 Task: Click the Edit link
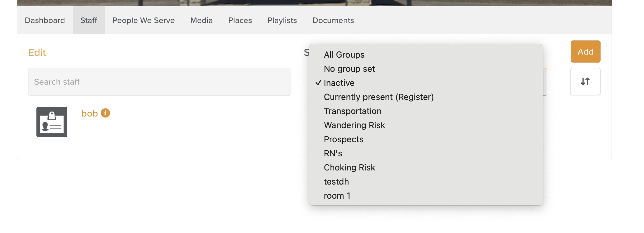(37, 52)
